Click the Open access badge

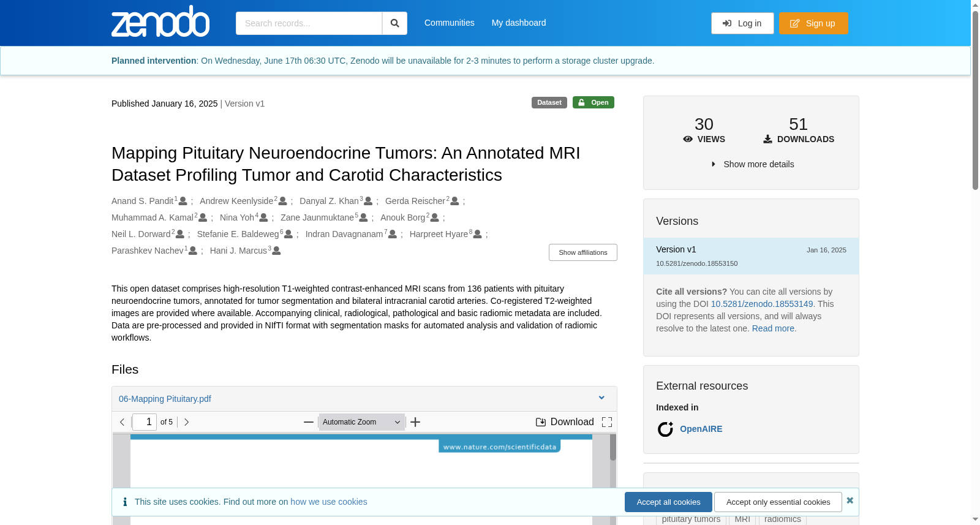pos(594,102)
